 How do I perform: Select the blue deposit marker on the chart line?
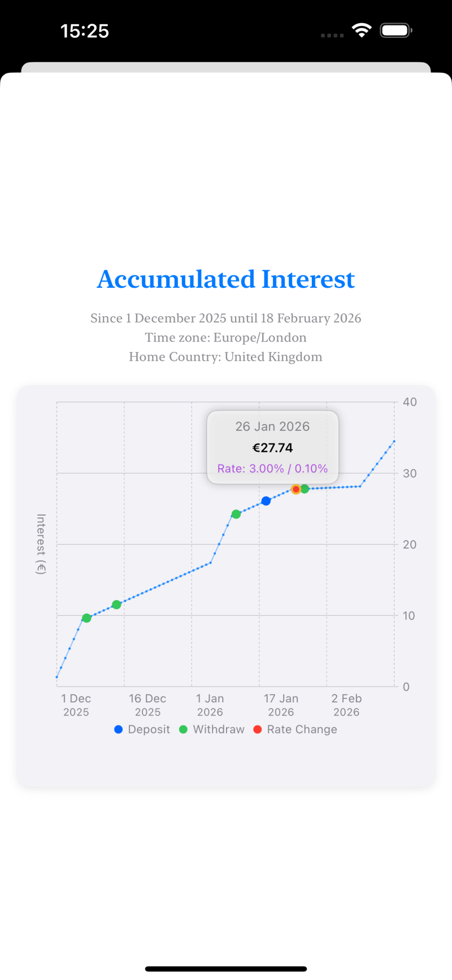click(266, 501)
